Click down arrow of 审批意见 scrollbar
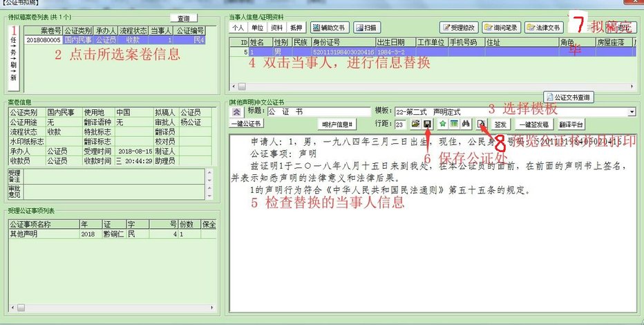Viewport: 644px width, 325px height. pos(209,196)
